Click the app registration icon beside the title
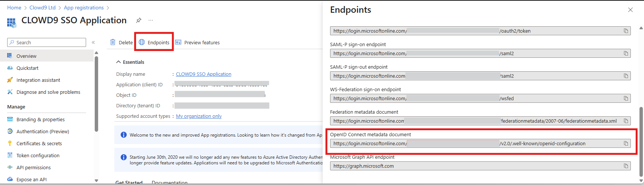Viewport: 644px width, 185px height. 12,23
